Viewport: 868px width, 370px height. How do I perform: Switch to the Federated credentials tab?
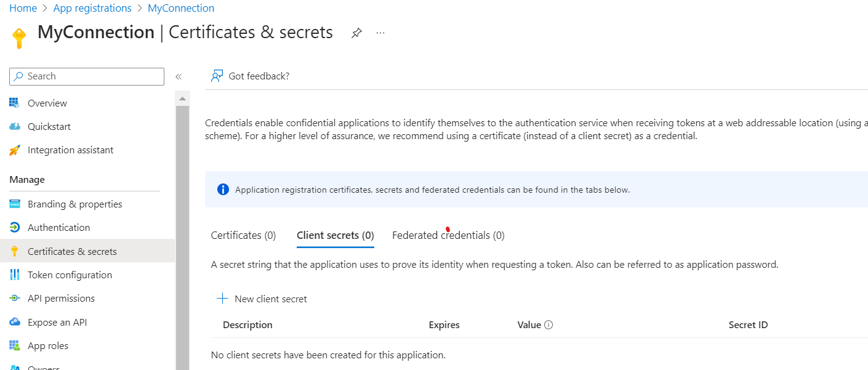[x=448, y=235]
